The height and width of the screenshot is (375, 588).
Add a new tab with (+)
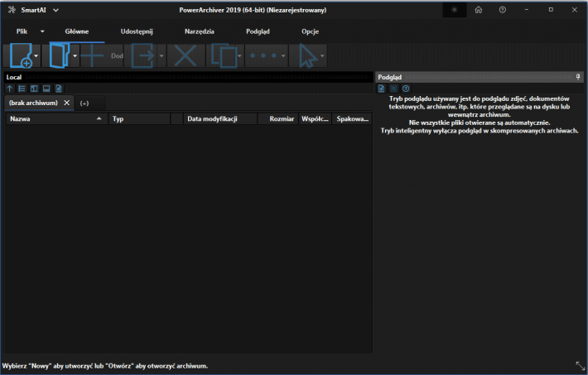(x=84, y=103)
